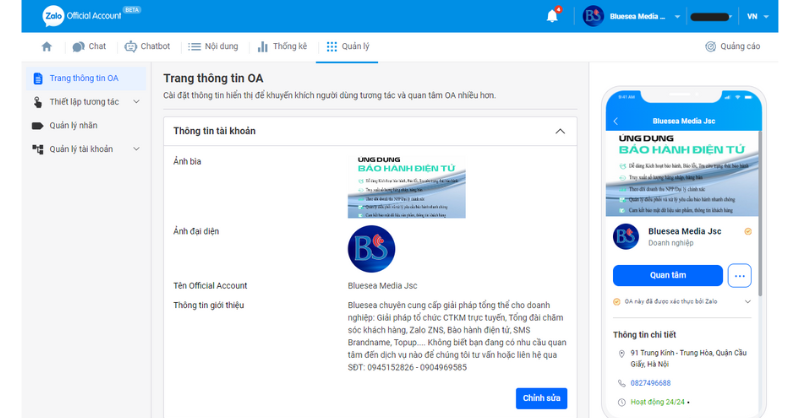This screenshot has width=800, height=418.
Task: Select Trang thông tin OA in sidebar
Action: [x=86, y=78]
